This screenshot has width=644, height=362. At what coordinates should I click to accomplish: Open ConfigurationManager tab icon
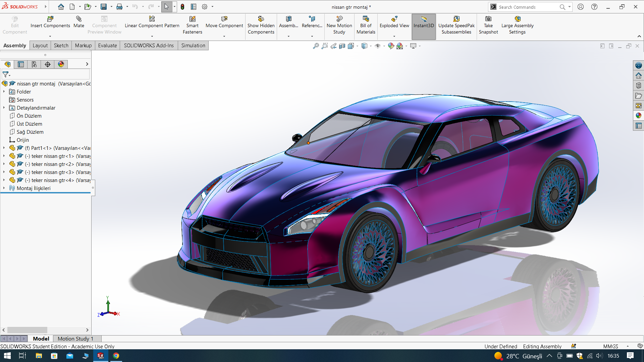point(34,64)
